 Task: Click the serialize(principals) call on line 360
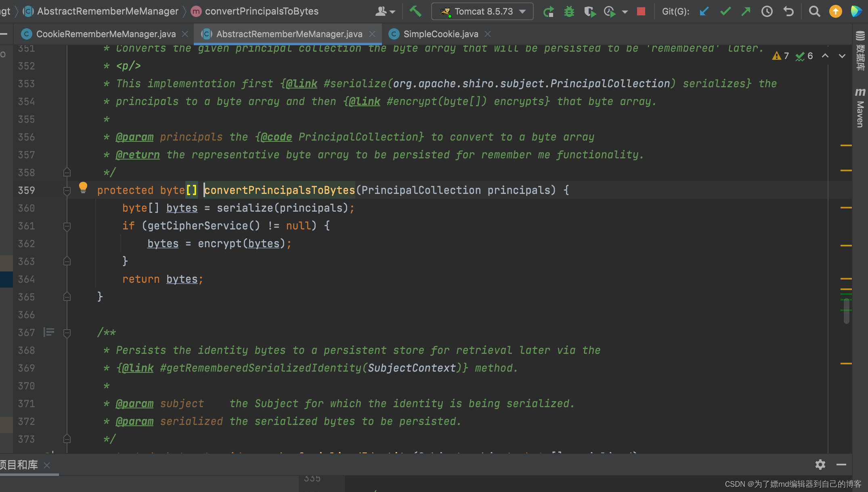[282, 208]
